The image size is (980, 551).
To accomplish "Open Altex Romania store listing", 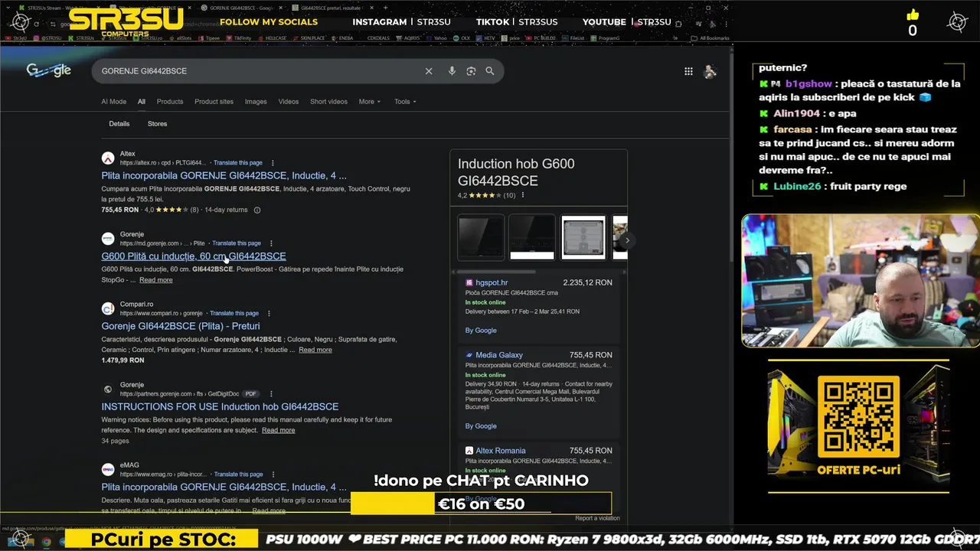I will pyautogui.click(x=501, y=451).
